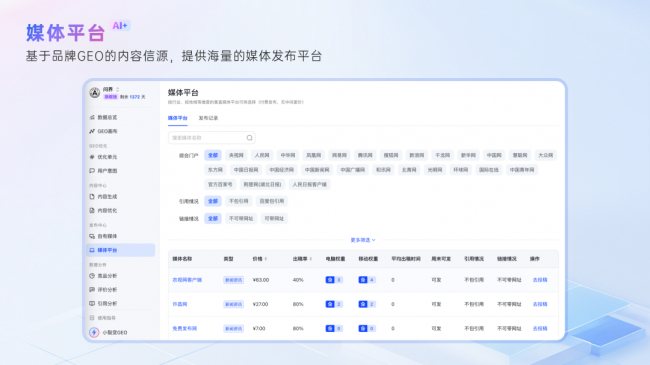Toggle the 不包引用 citation filter chip
Image resolution: width=650 pixels, height=365 pixels.
click(239, 201)
